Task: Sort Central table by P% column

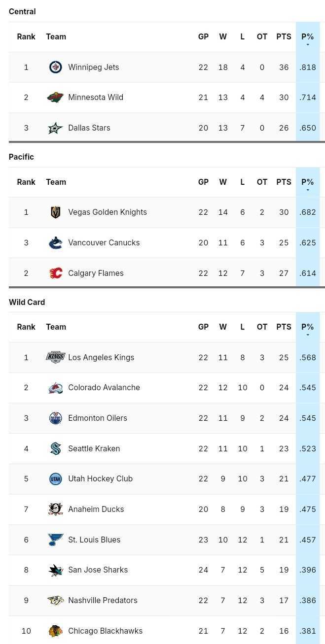Action: pos(308,37)
